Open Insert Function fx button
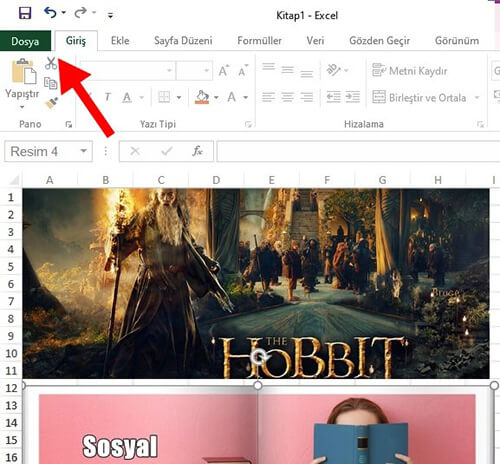500x464 pixels. point(197,151)
